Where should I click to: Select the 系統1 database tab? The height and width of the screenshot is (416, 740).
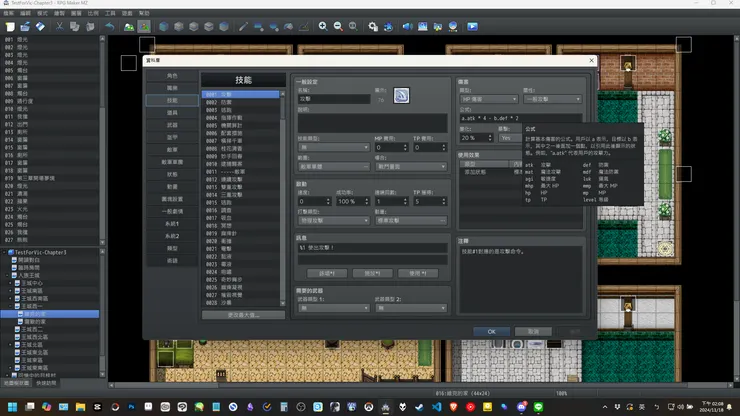[x=172, y=223]
